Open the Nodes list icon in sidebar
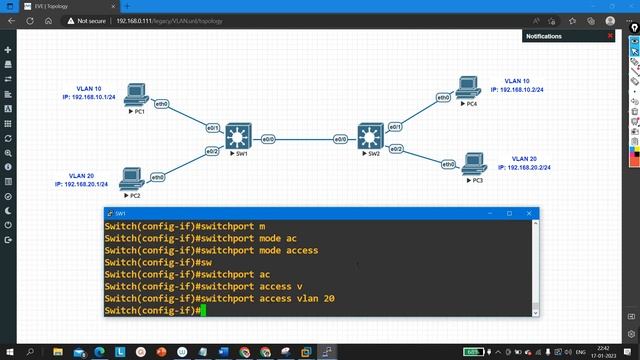 pos(8,64)
